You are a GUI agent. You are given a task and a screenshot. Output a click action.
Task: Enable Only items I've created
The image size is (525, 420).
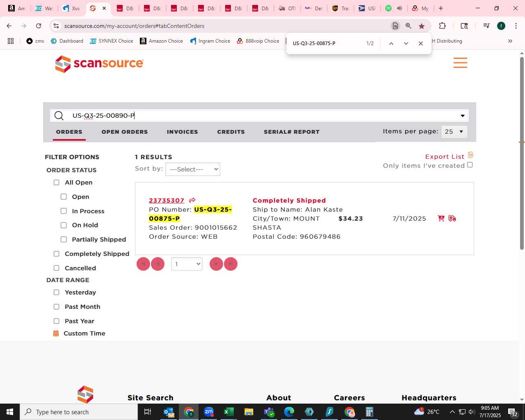point(470,165)
